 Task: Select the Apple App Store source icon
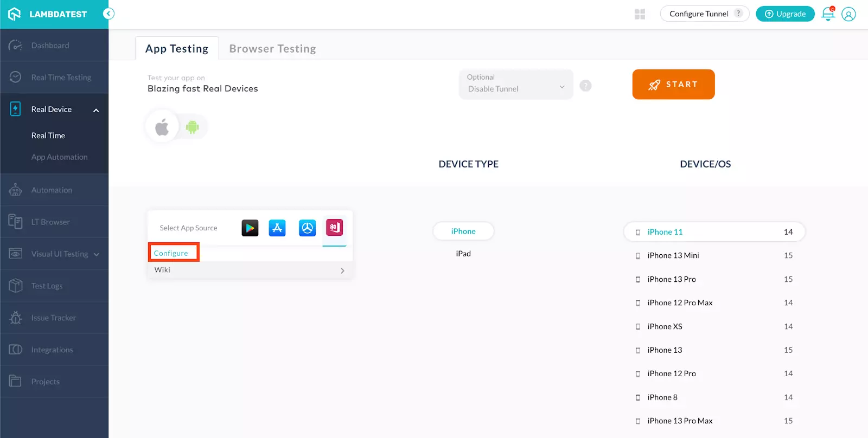pyautogui.click(x=277, y=228)
